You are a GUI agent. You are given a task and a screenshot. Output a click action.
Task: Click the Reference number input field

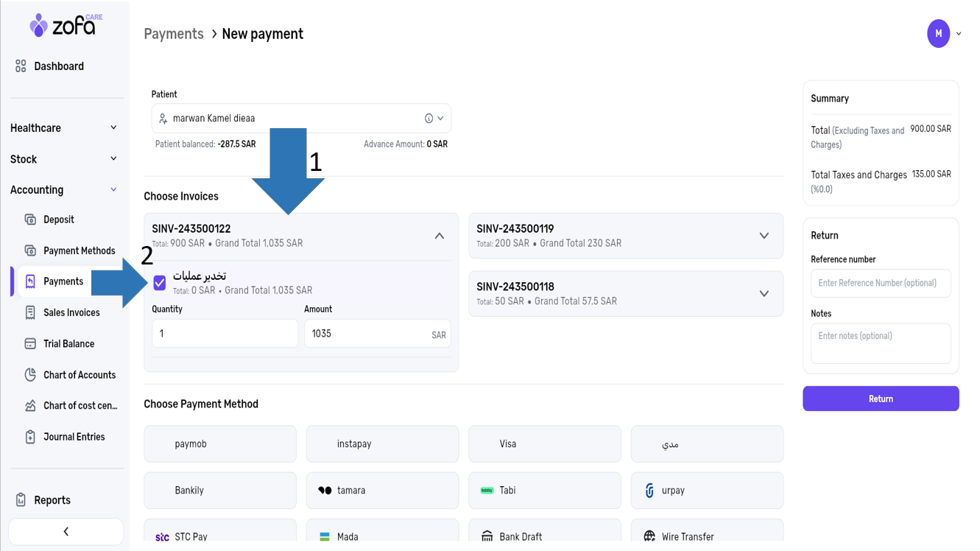pos(880,284)
